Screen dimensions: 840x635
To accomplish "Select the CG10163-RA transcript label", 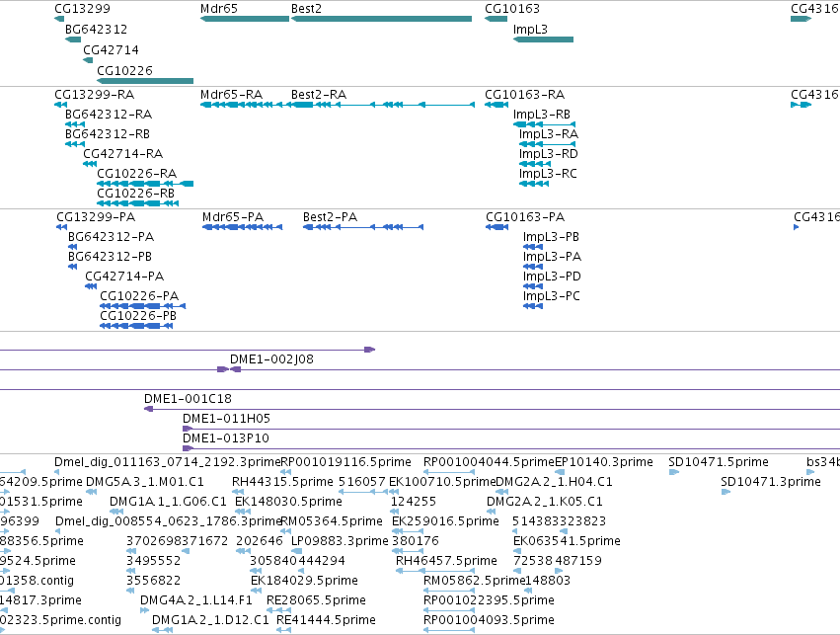I will (x=525, y=95).
